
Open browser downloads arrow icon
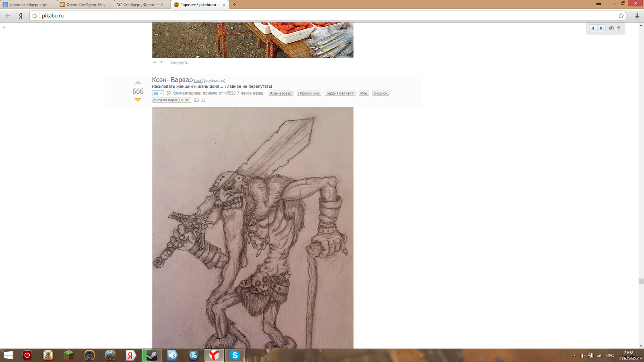click(x=637, y=16)
